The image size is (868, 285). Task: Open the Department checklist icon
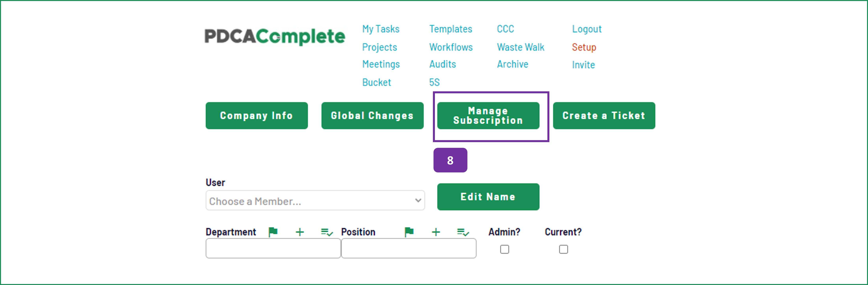click(327, 232)
